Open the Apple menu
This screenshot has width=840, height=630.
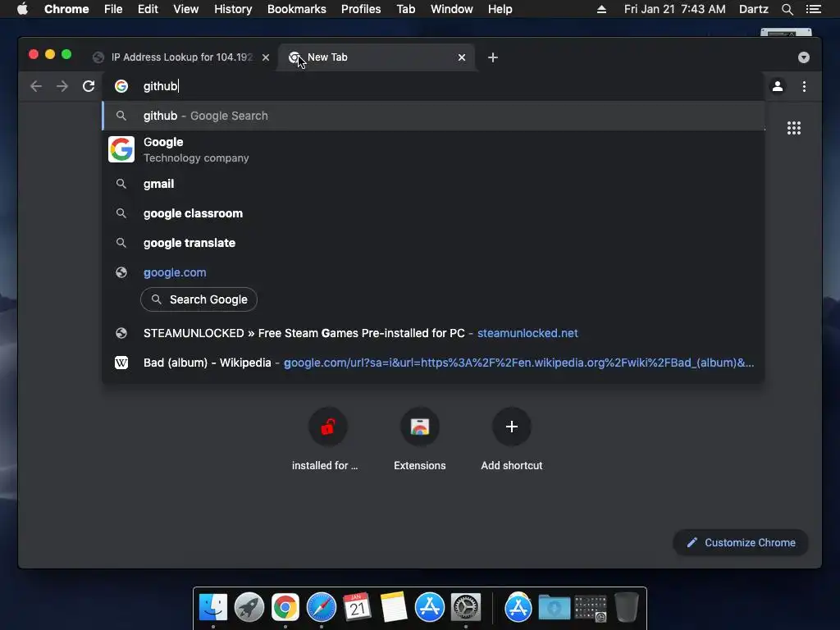click(x=22, y=9)
